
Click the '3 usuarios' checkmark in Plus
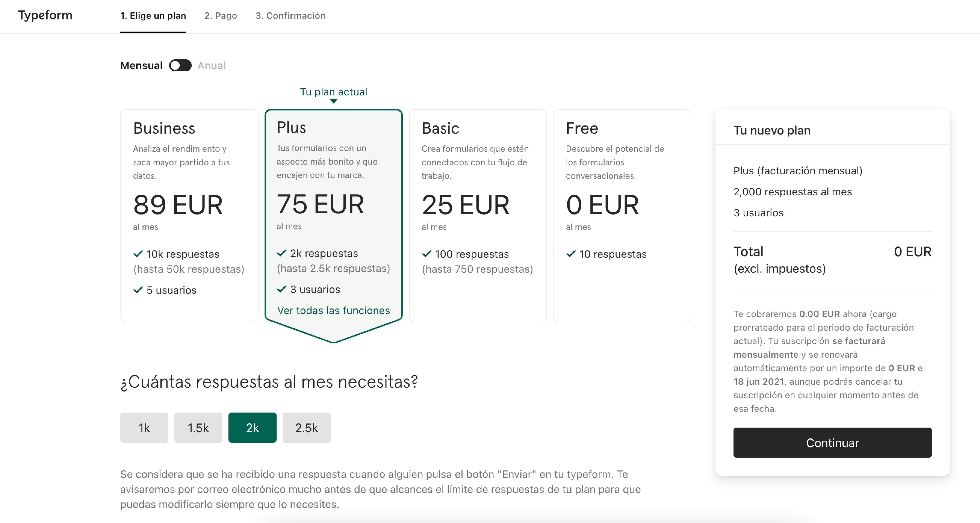pos(281,289)
